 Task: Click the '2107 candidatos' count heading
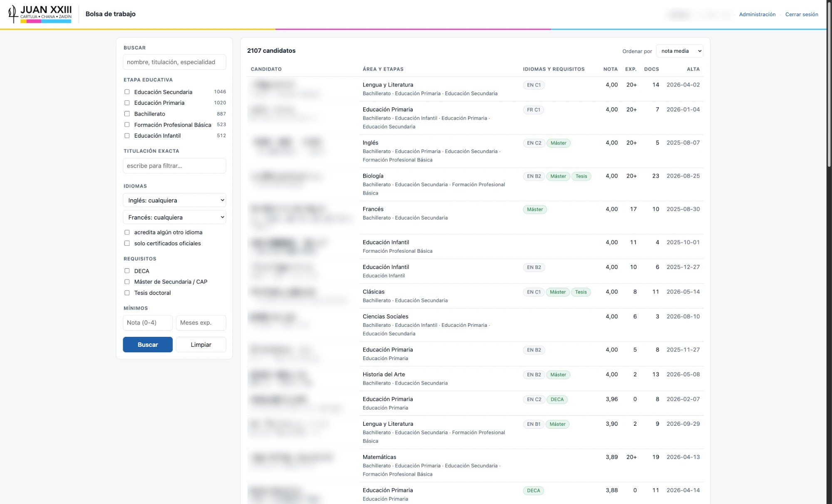pos(271,51)
